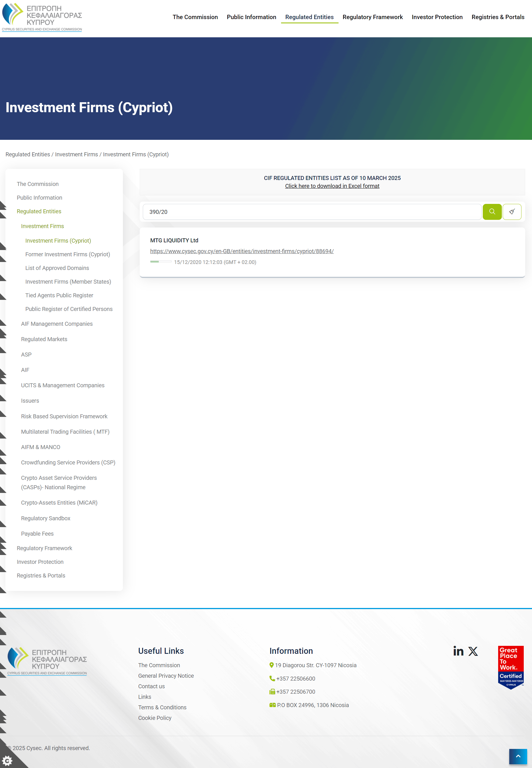Click the back-to-top arrow button
This screenshot has width=532, height=768.
(x=518, y=756)
